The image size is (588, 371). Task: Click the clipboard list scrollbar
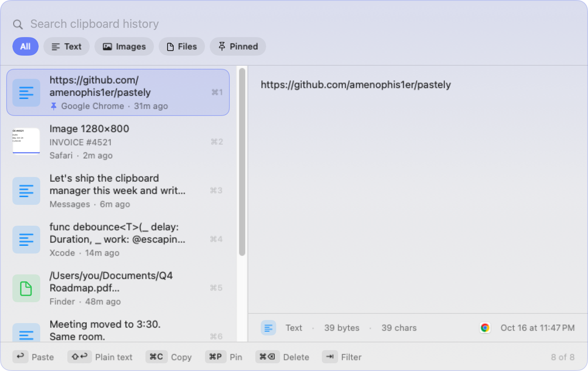coord(242,162)
